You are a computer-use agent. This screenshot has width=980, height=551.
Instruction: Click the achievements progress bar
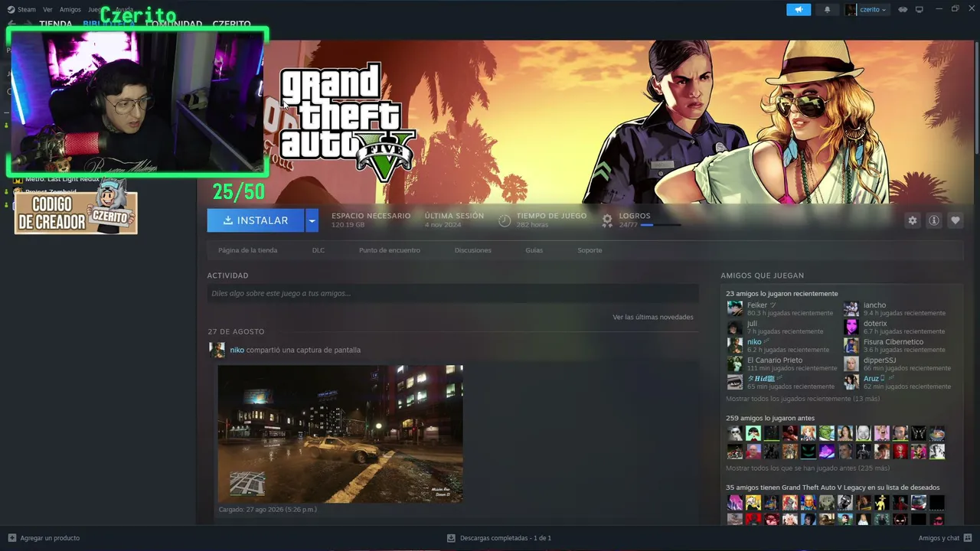pos(660,225)
